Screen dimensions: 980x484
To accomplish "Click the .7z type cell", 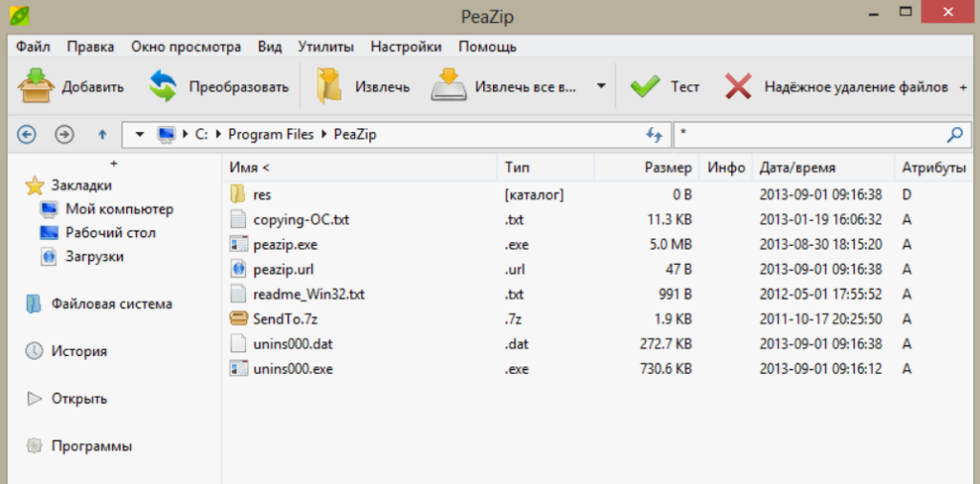I will click(x=513, y=319).
